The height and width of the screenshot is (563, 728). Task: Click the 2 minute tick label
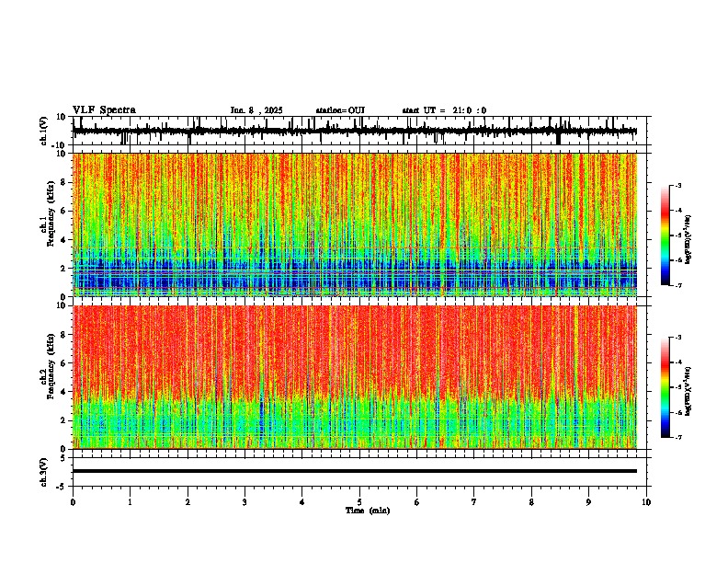coord(188,502)
